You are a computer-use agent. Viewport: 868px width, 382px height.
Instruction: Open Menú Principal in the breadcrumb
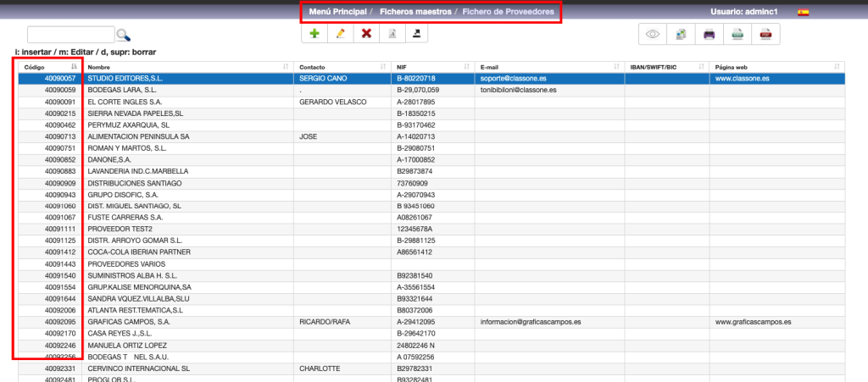coord(338,13)
